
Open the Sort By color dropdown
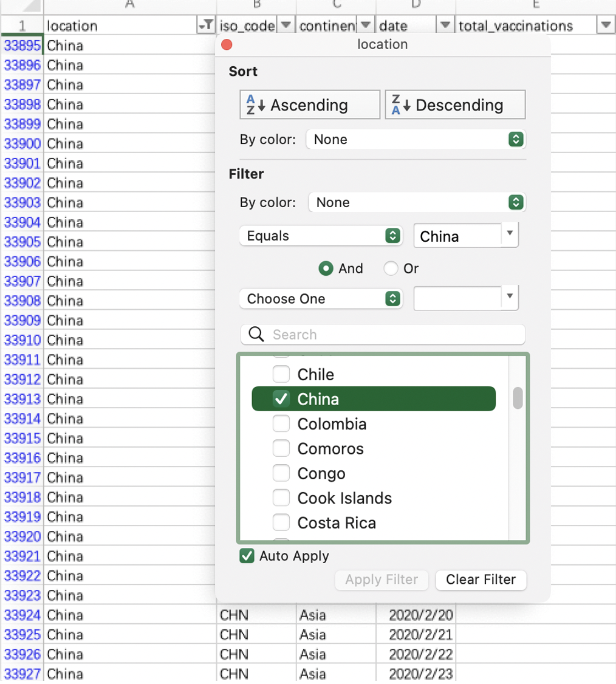(416, 140)
